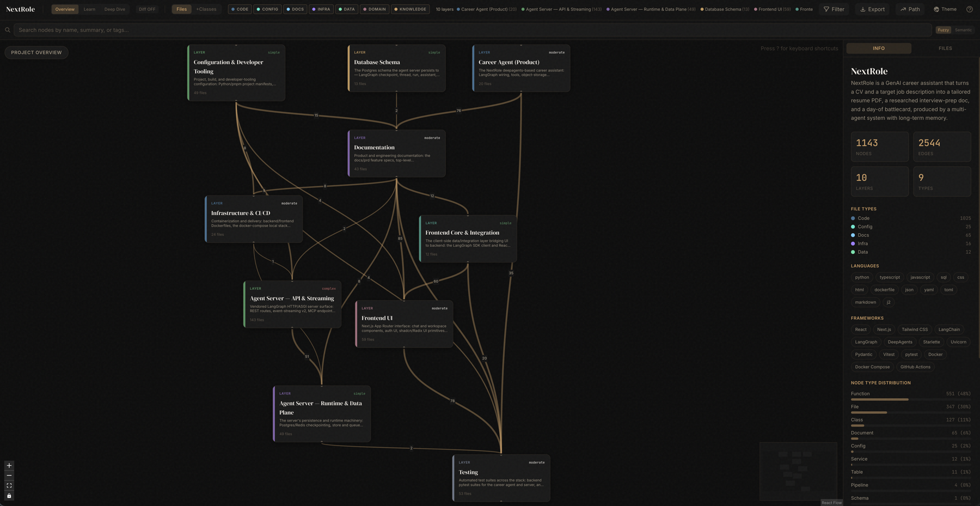Screen dimensions: 980x506
Task: Click the '10 layers' label
Action: click(x=444, y=9)
